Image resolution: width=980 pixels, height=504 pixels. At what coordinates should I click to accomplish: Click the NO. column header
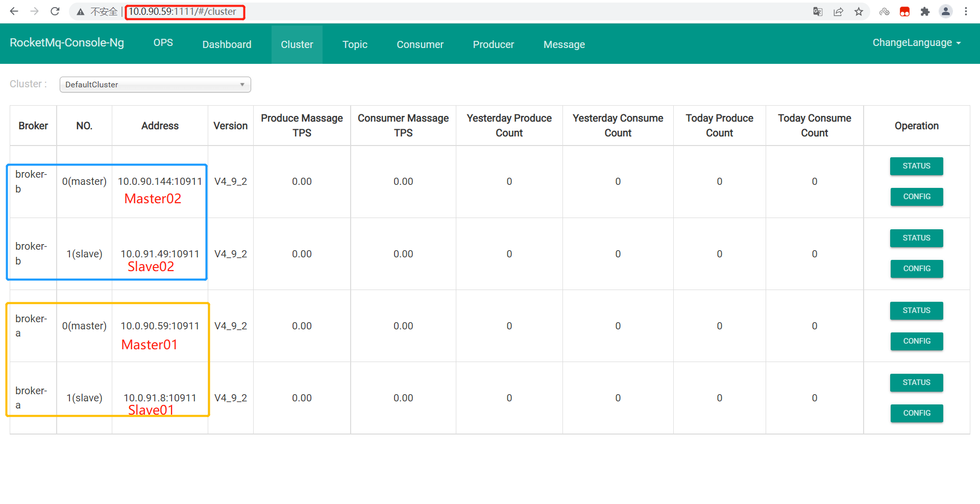(84, 126)
